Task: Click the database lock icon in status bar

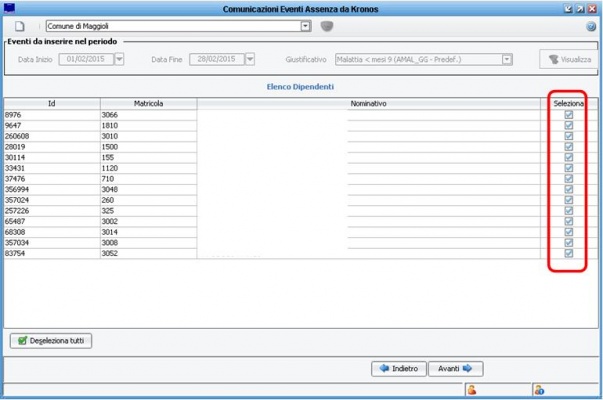Action: pos(537,390)
